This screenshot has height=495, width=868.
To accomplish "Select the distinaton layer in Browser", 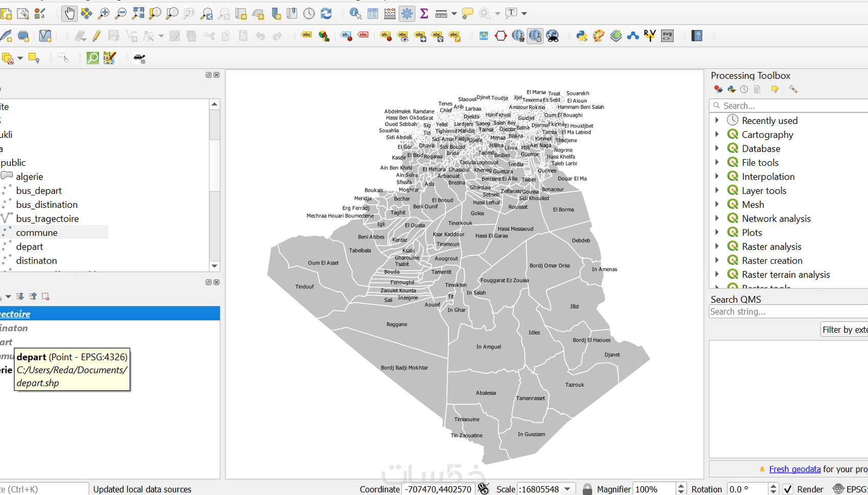I will [x=36, y=260].
